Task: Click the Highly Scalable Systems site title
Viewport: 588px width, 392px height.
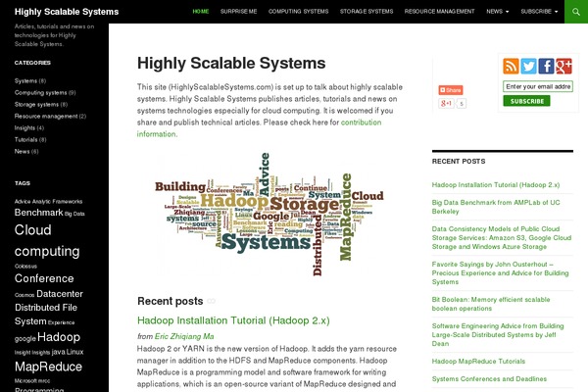Action: (67, 12)
